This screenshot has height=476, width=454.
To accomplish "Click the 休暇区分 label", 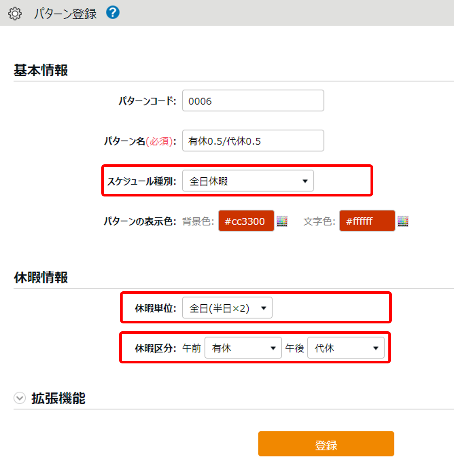I will [156, 348].
